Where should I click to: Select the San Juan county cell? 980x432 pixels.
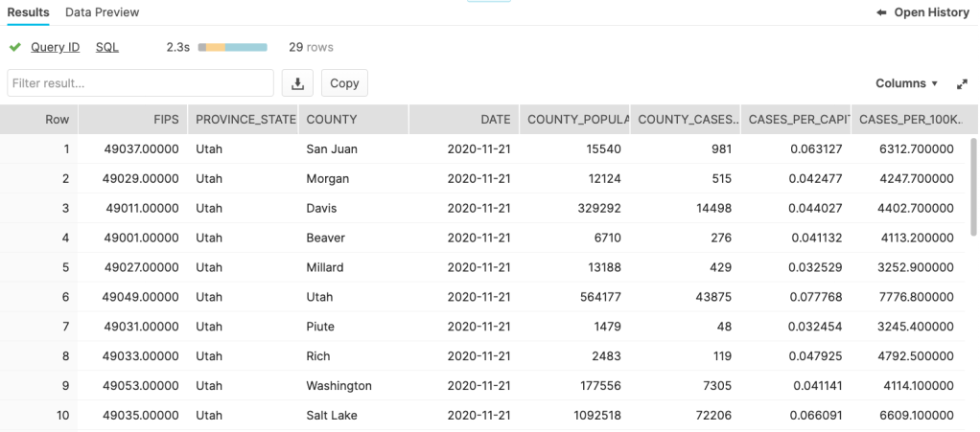pos(331,149)
